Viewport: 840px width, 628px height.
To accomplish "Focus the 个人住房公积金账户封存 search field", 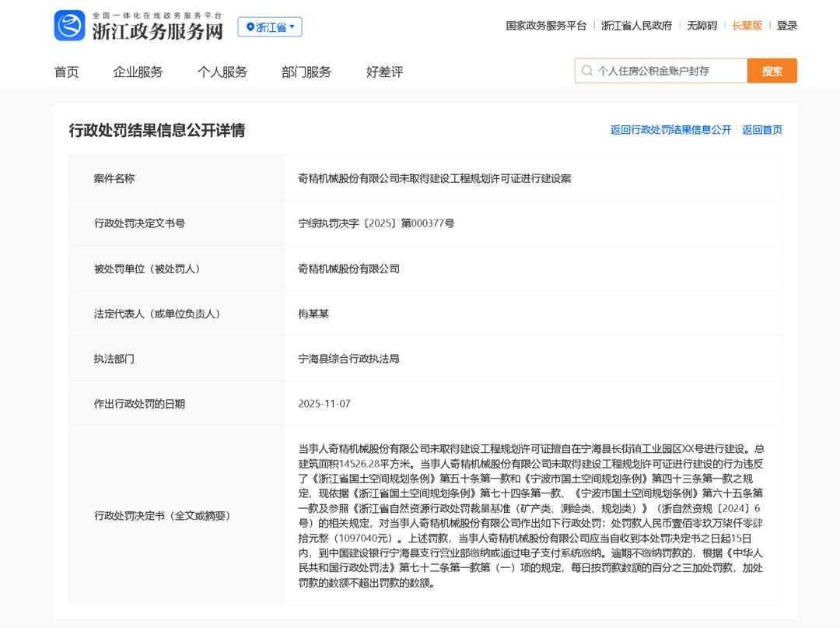I will pyautogui.click(x=660, y=71).
